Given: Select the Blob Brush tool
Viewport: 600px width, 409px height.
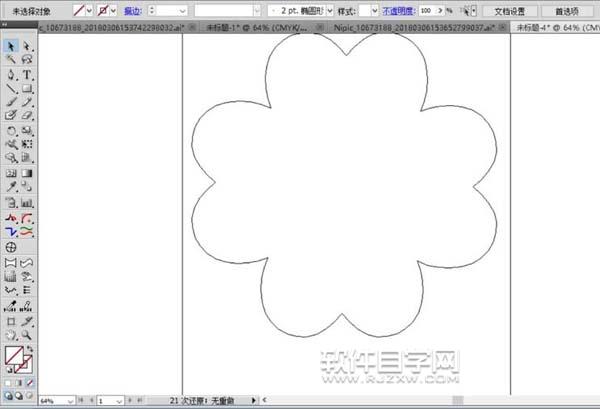Looking at the screenshot, I should [11, 115].
